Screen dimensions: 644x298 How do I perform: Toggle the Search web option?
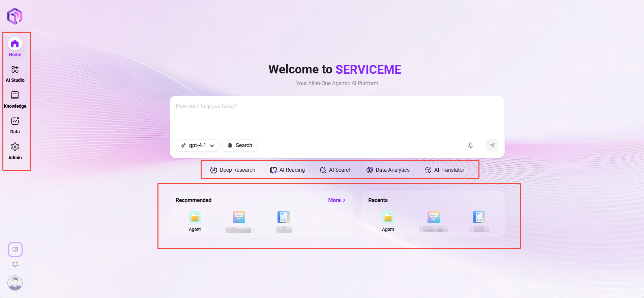pyautogui.click(x=240, y=145)
